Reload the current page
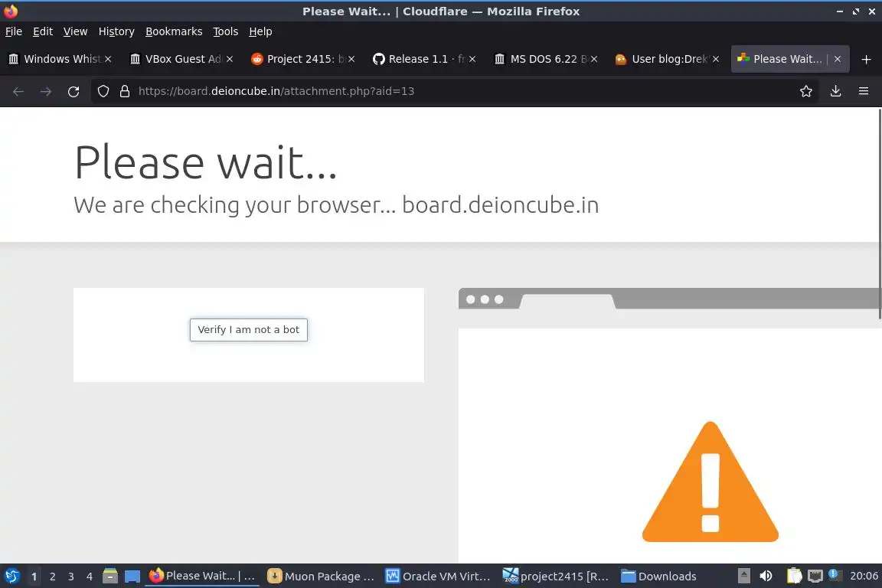The height and width of the screenshot is (588, 882). coord(73,91)
